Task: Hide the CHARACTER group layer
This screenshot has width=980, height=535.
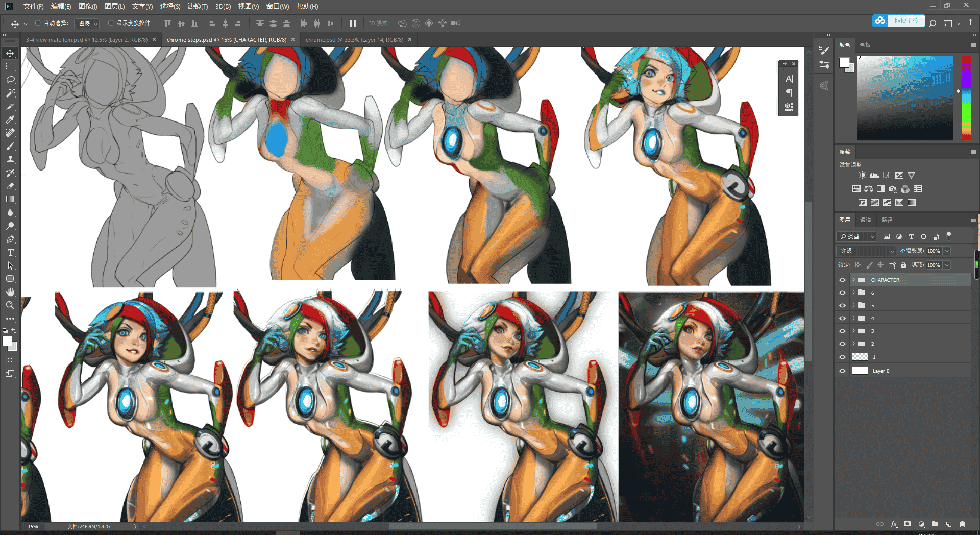Action: tap(842, 280)
